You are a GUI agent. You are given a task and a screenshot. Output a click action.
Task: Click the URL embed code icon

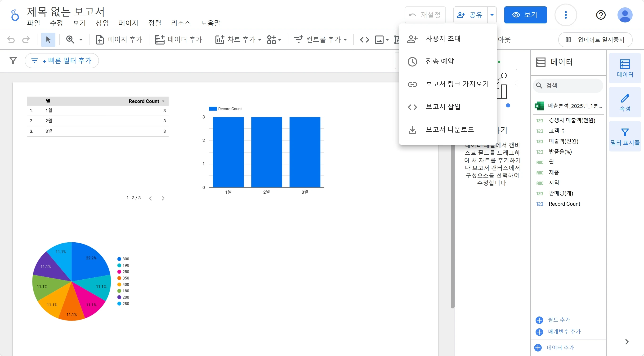(x=364, y=40)
